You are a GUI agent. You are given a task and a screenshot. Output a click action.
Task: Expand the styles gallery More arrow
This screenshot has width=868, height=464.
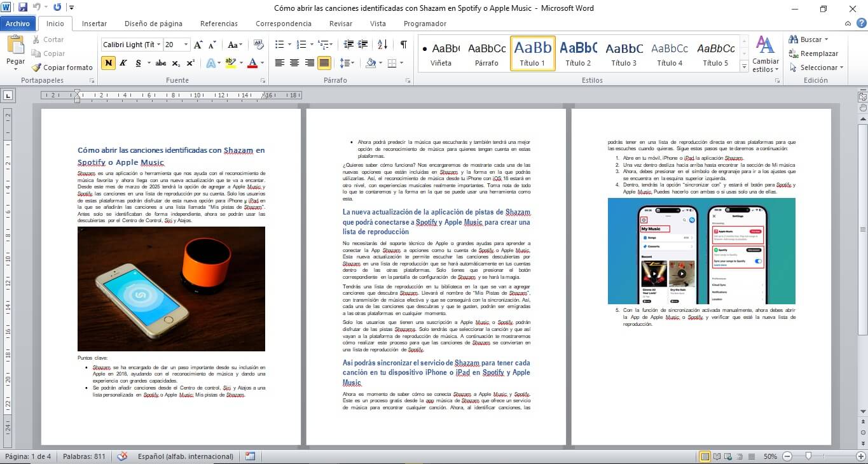coord(744,66)
